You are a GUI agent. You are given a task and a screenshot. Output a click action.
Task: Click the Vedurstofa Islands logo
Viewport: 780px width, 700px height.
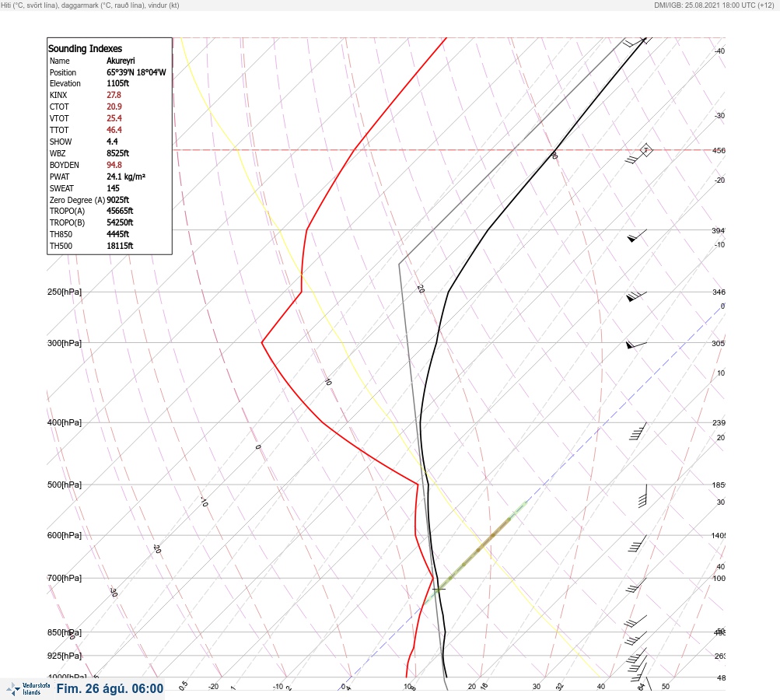pyautogui.click(x=28, y=689)
